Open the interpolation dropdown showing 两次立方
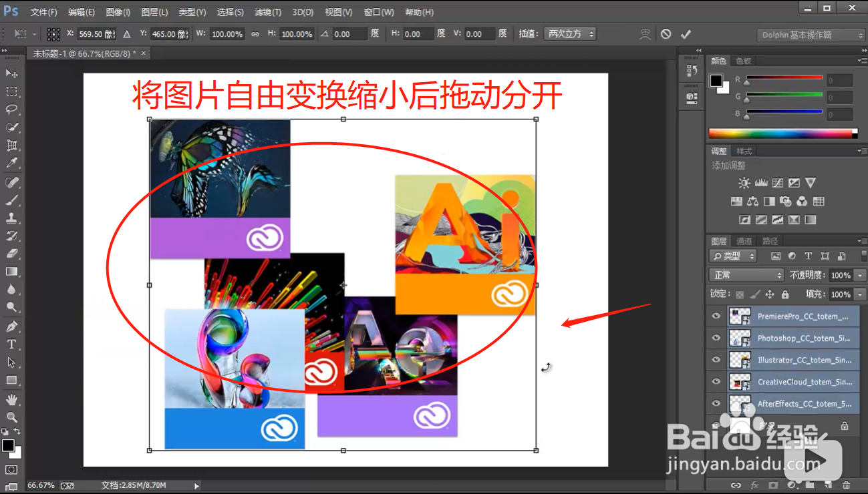This screenshot has height=494, width=868. [x=570, y=33]
